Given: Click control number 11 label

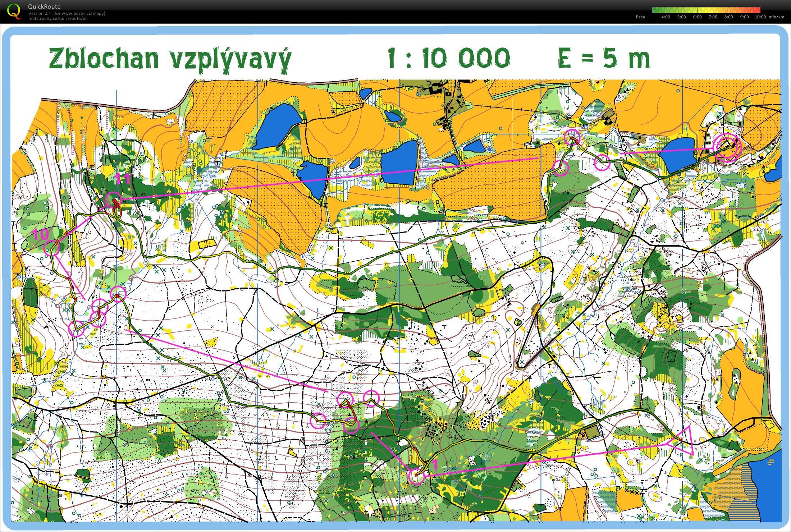Looking at the screenshot, I should (123, 179).
